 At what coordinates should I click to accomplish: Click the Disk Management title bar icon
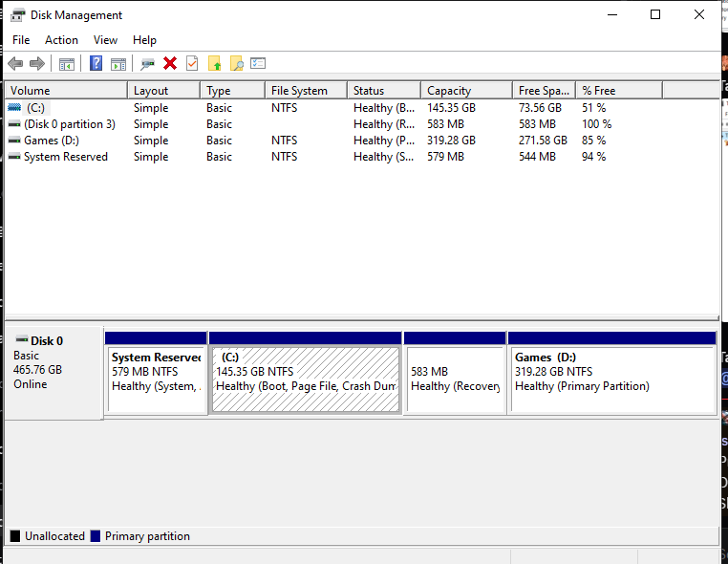click(17, 15)
